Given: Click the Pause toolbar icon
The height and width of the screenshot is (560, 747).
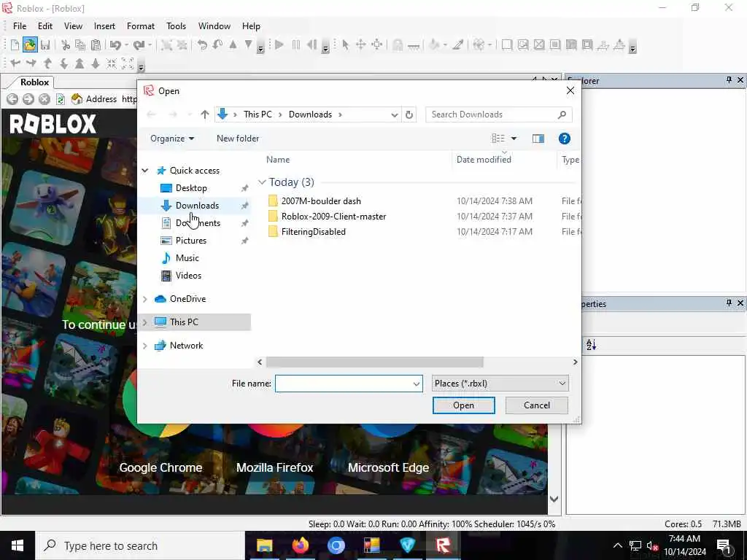Looking at the screenshot, I should [296, 45].
